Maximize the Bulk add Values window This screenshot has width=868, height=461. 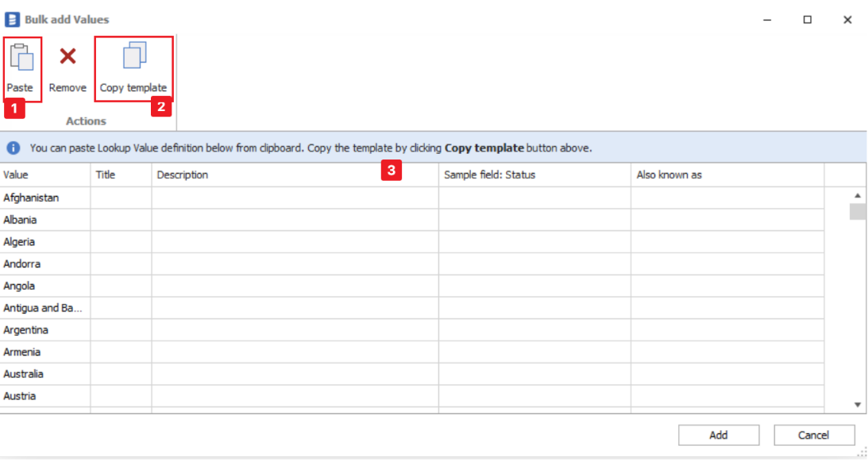pyautogui.click(x=807, y=20)
